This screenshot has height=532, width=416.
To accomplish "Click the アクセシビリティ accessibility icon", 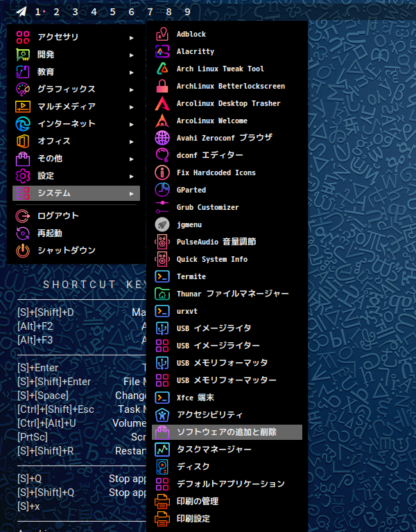I will [x=162, y=415].
